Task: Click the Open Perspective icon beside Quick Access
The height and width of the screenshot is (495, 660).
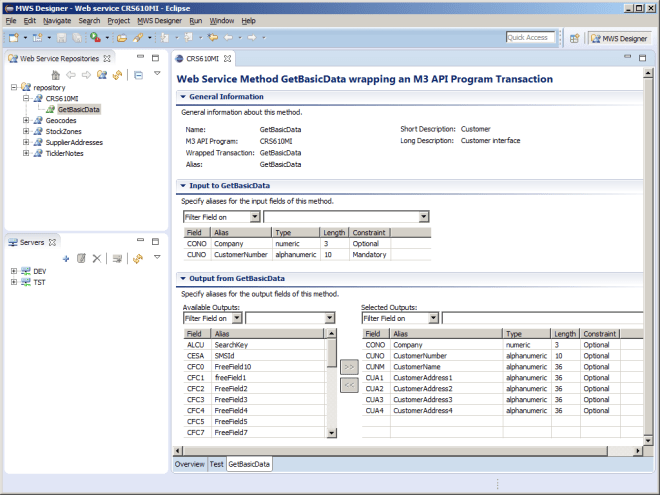Action: click(x=575, y=38)
